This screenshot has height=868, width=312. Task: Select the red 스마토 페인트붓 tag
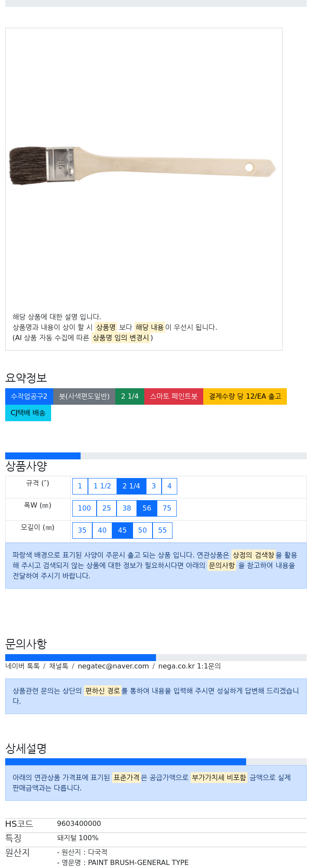coord(174,396)
